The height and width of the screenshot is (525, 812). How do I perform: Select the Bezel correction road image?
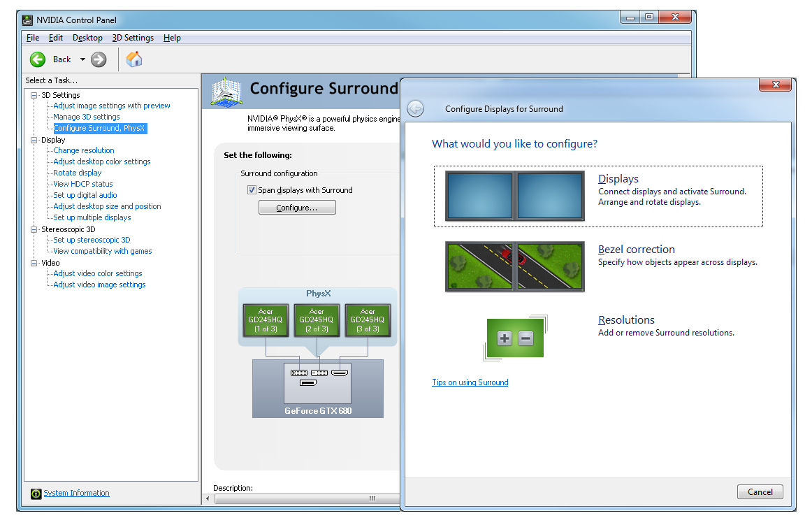click(x=515, y=266)
